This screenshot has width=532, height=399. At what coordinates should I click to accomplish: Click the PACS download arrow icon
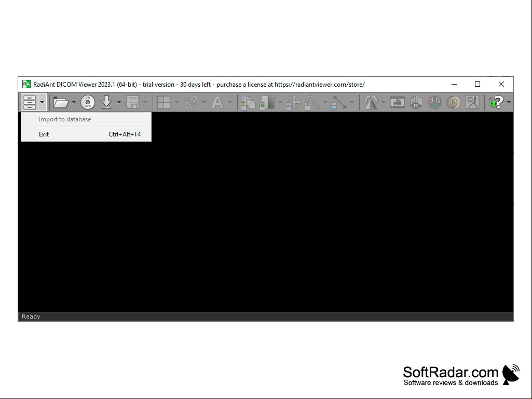point(106,102)
